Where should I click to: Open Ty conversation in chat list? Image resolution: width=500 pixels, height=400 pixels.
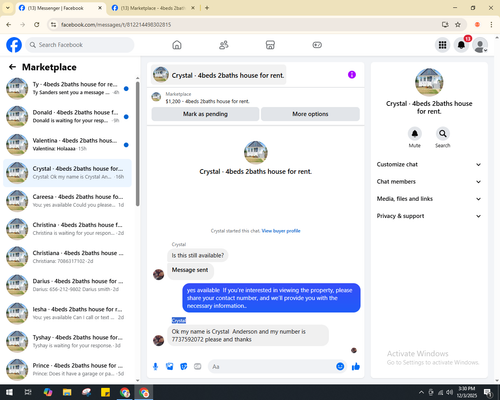[x=67, y=88]
